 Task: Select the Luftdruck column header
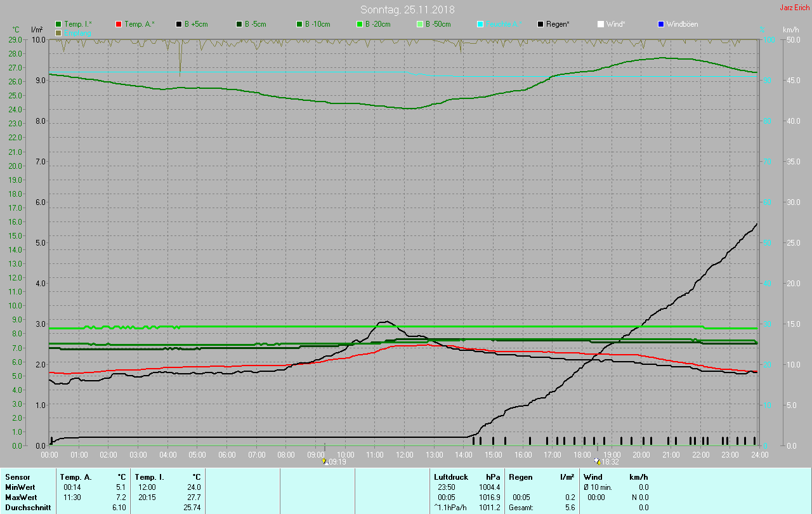(451, 477)
